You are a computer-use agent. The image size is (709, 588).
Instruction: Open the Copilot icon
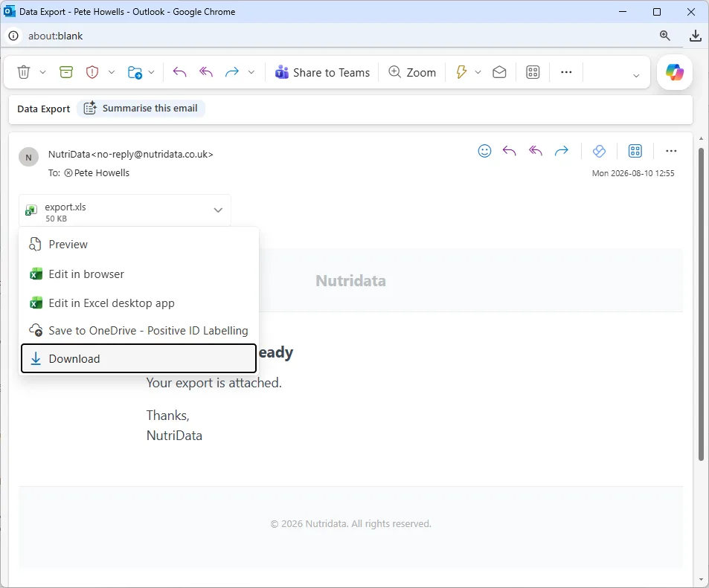pyautogui.click(x=675, y=72)
